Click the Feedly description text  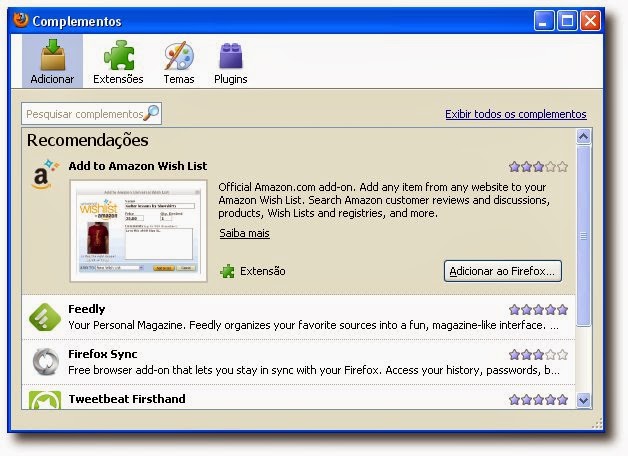click(x=314, y=325)
